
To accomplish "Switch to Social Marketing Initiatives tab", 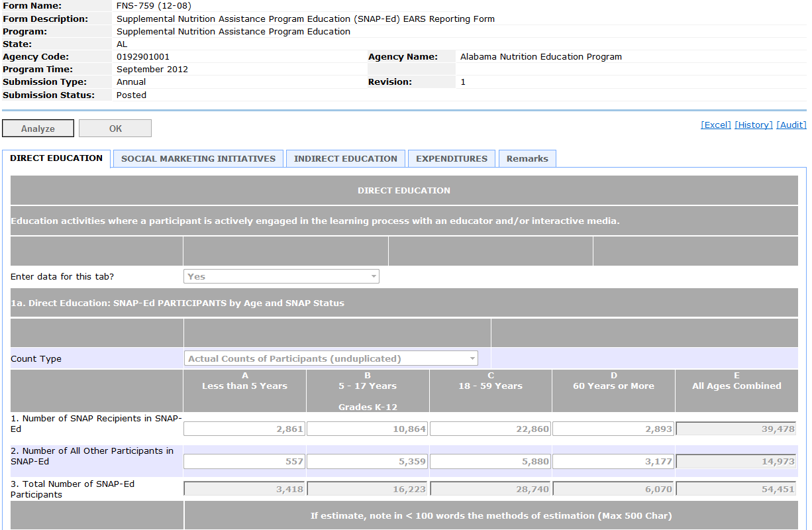I will click(x=198, y=159).
